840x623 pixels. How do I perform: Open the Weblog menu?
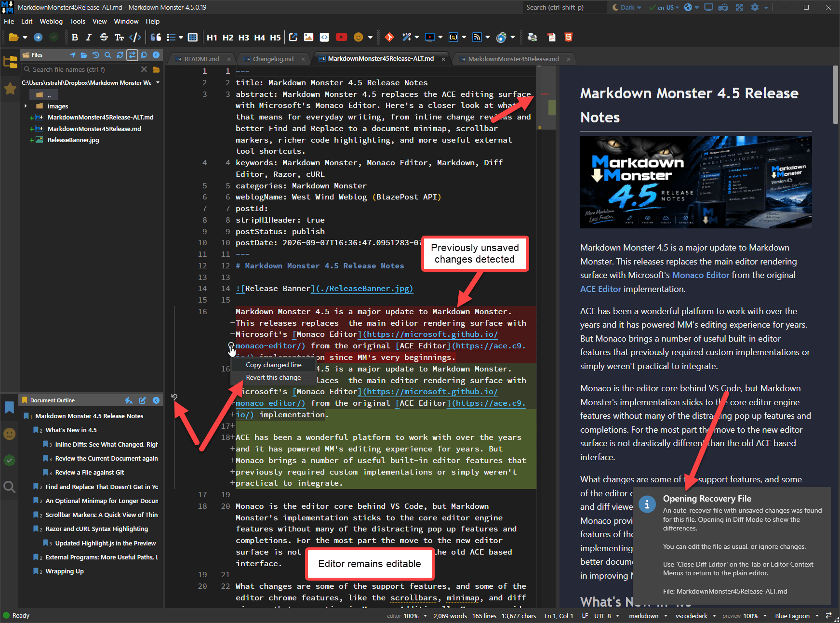tap(51, 21)
